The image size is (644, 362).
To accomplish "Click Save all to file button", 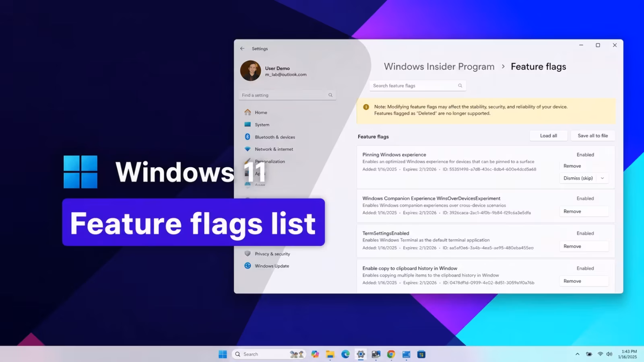I will 593,136.
